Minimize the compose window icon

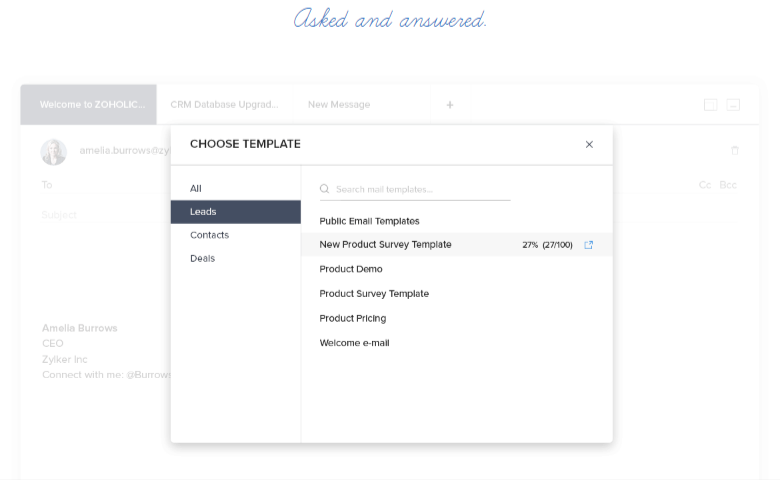pos(733,105)
